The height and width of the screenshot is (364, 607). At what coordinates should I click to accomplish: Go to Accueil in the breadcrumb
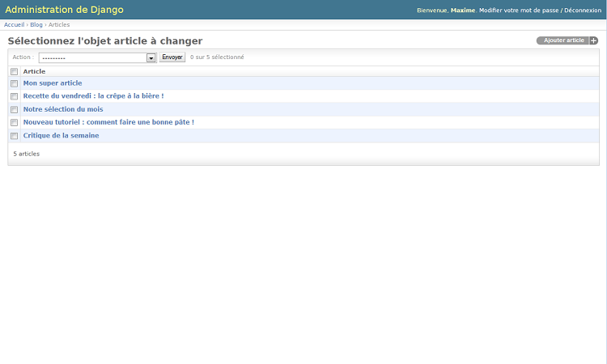pyautogui.click(x=14, y=25)
